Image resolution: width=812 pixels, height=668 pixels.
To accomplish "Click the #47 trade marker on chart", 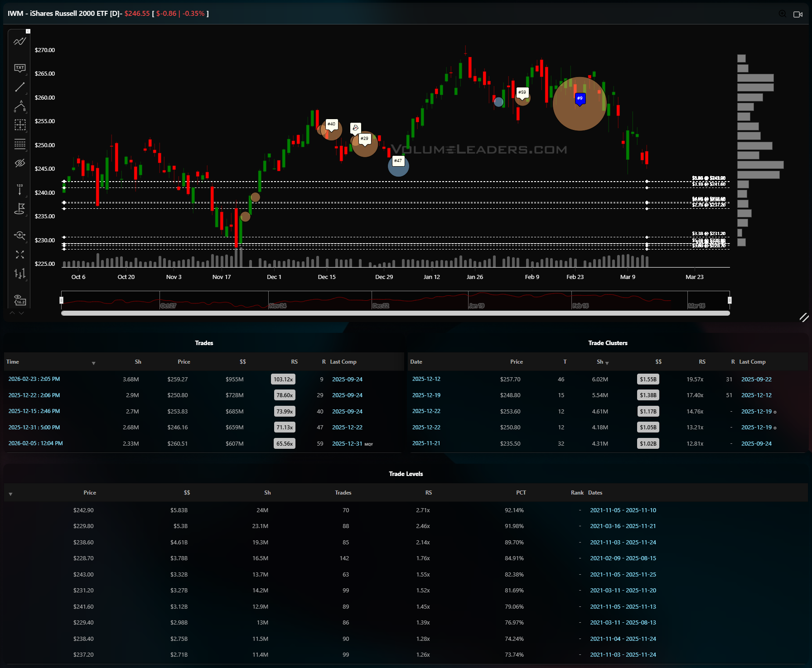I will (x=398, y=161).
